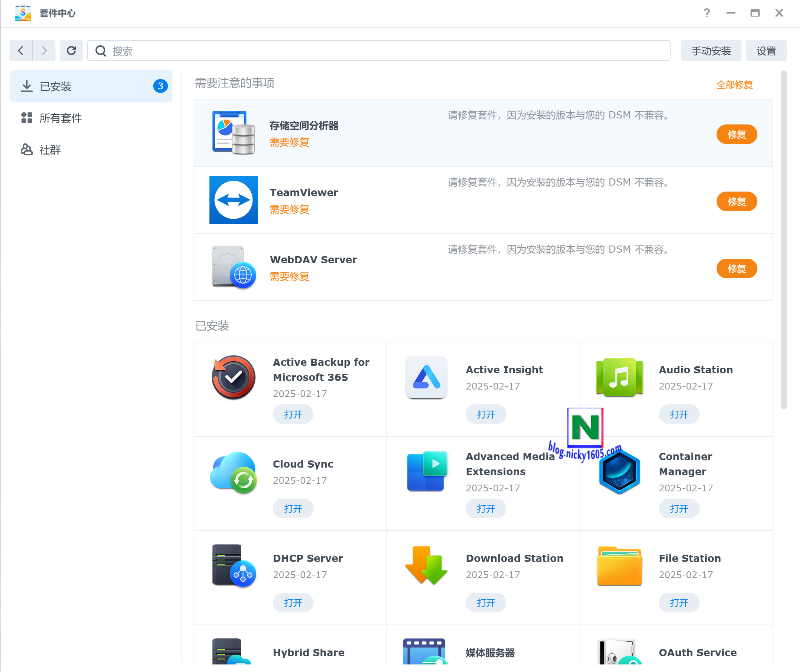The image size is (800, 672).
Task: Open the DHCP Server package
Action: pyautogui.click(x=293, y=603)
